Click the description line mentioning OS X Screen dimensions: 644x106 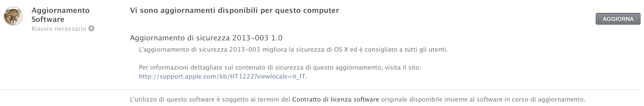[293, 50]
